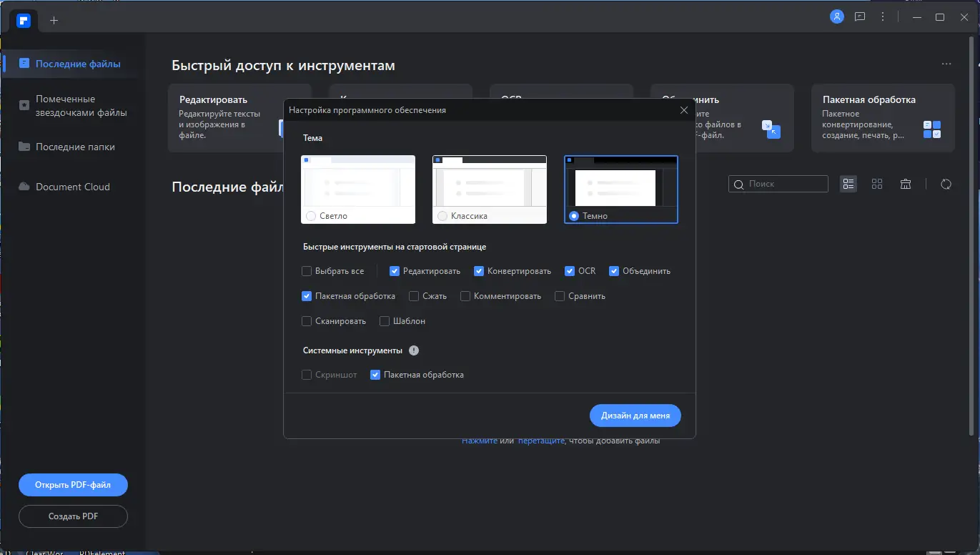
Task: Uncheck Пакетная обработка under quick tools
Action: pos(307,296)
